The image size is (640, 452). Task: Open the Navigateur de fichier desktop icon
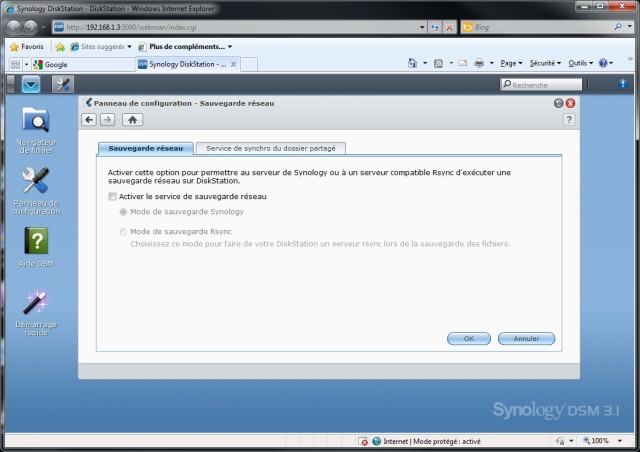36,130
